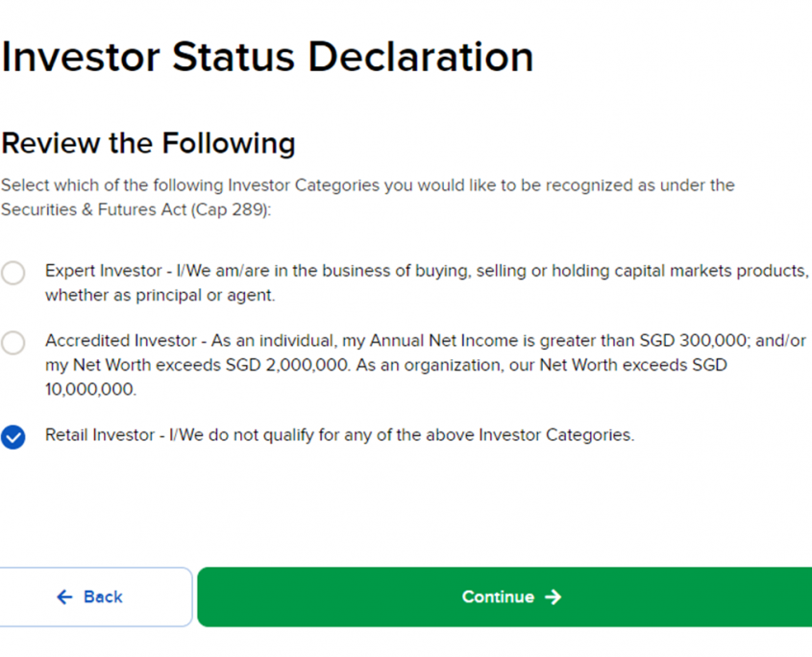This screenshot has height=657, width=812.
Task: Click the Securities & Futures Act (Cap 289) text
Action: pos(135,208)
